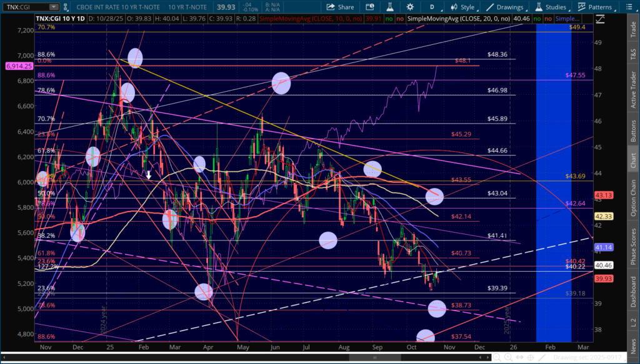
Task: Click the zoom out magnifier icon
Action: (497, 358)
